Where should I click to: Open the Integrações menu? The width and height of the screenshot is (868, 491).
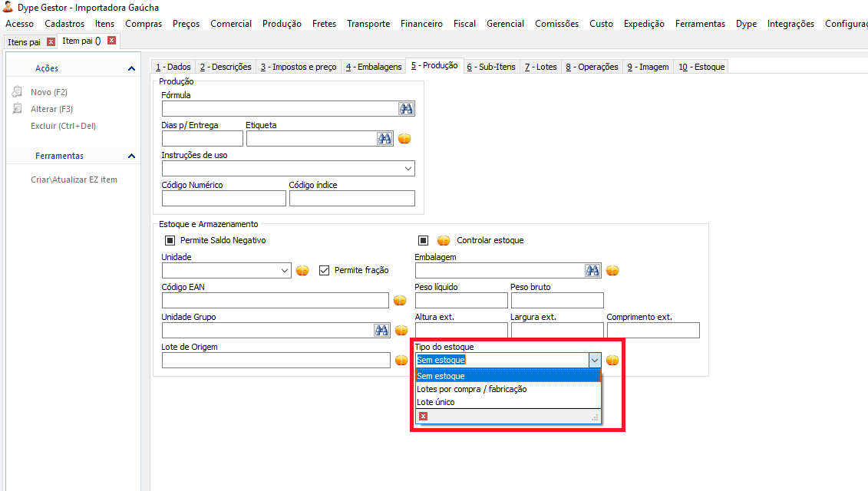pos(790,24)
